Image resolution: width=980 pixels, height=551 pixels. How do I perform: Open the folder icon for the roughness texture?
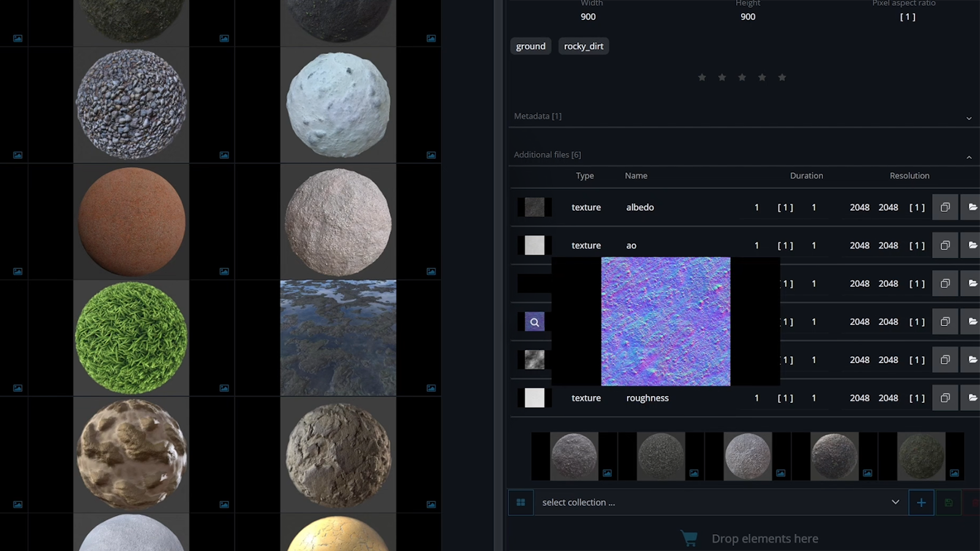pyautogui.click(x=973, y=397)
